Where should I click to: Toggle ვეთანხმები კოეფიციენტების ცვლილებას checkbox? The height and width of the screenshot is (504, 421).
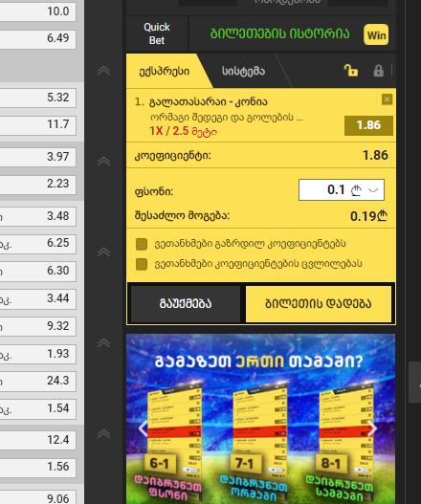click(142, 264)
